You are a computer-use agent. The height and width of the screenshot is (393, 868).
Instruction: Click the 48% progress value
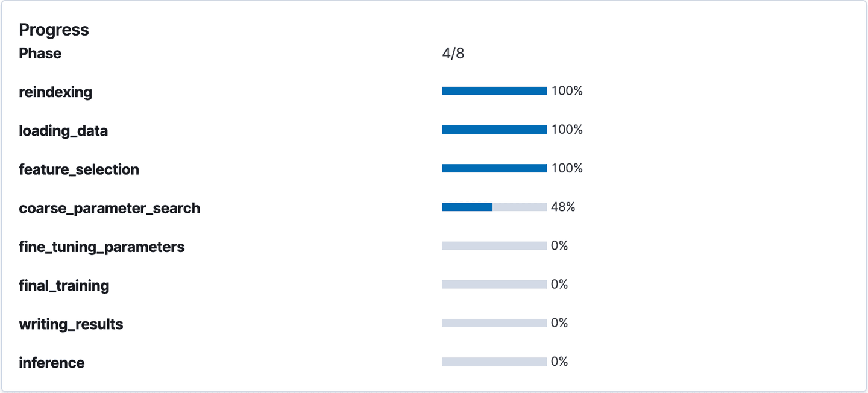[x=563, y=206]
